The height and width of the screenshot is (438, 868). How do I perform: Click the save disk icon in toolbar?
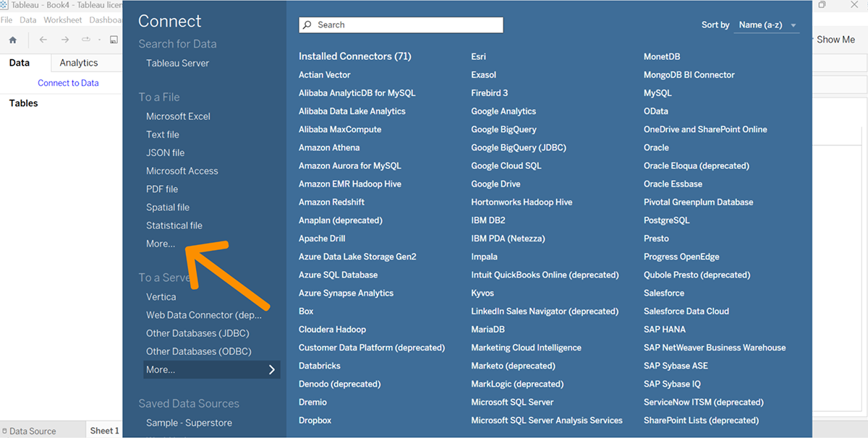click(114, 40)
